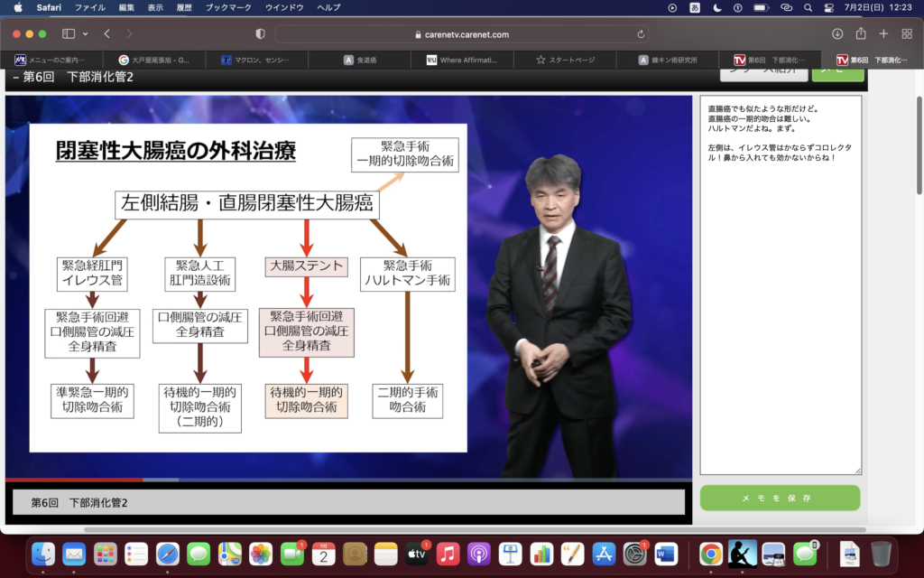Open the ブックマーク menu
This screenshot has height=578, width=924.
pos(229,7)
